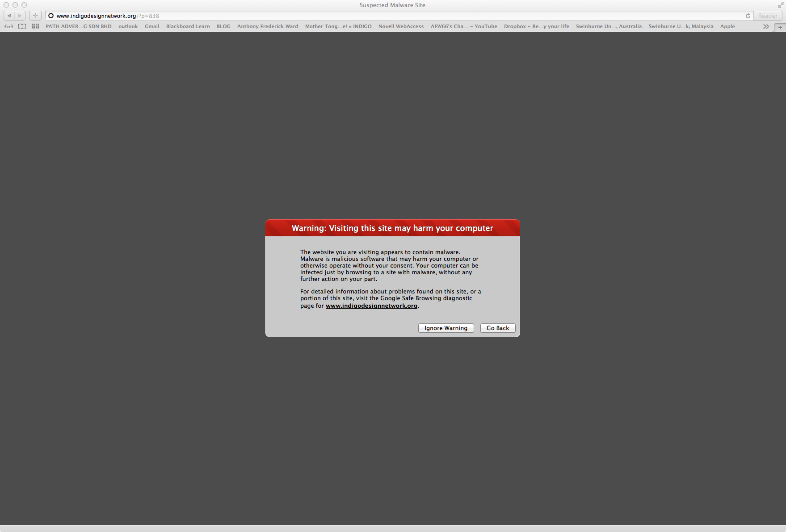This screenshot has height=532, width=786.
Task: Open the Dropbox bookmark
Action: [x=536, y=26]
